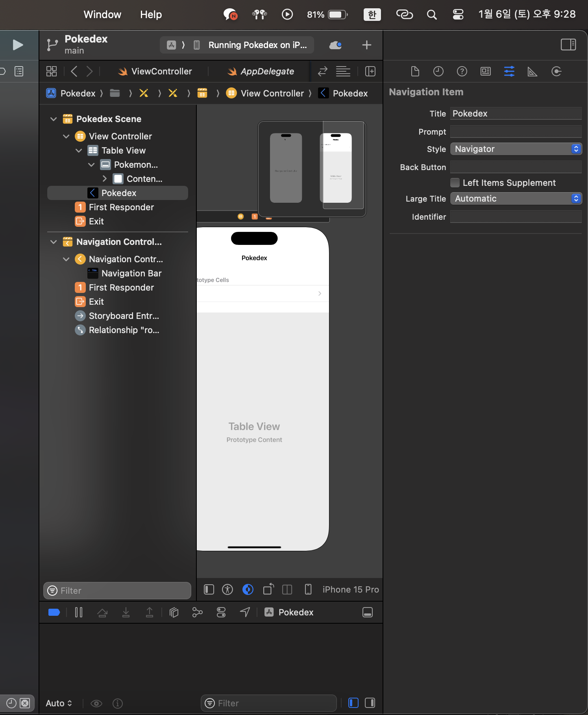588x715 pixels.
Task: Click the outline Filter field
Action: [x=117, y=591]
